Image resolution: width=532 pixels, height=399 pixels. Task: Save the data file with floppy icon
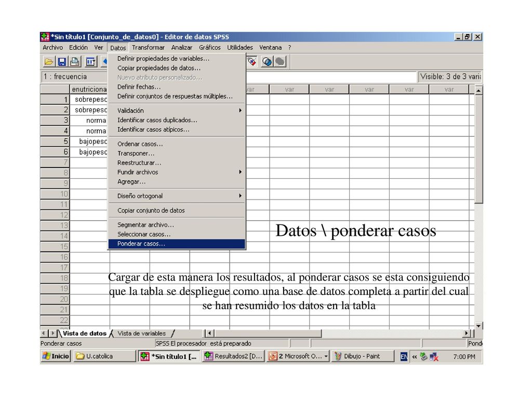click(x=62, y=62)
